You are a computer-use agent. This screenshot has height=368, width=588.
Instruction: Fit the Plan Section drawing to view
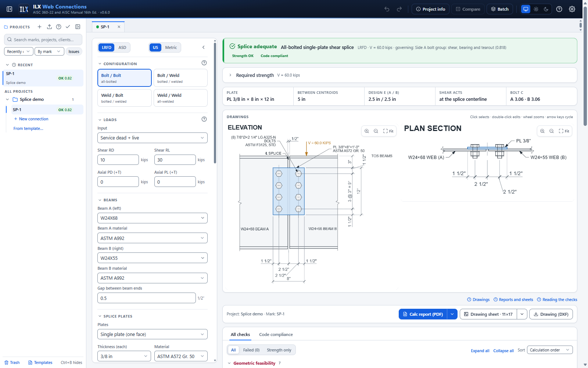click(x=564, y=131)
